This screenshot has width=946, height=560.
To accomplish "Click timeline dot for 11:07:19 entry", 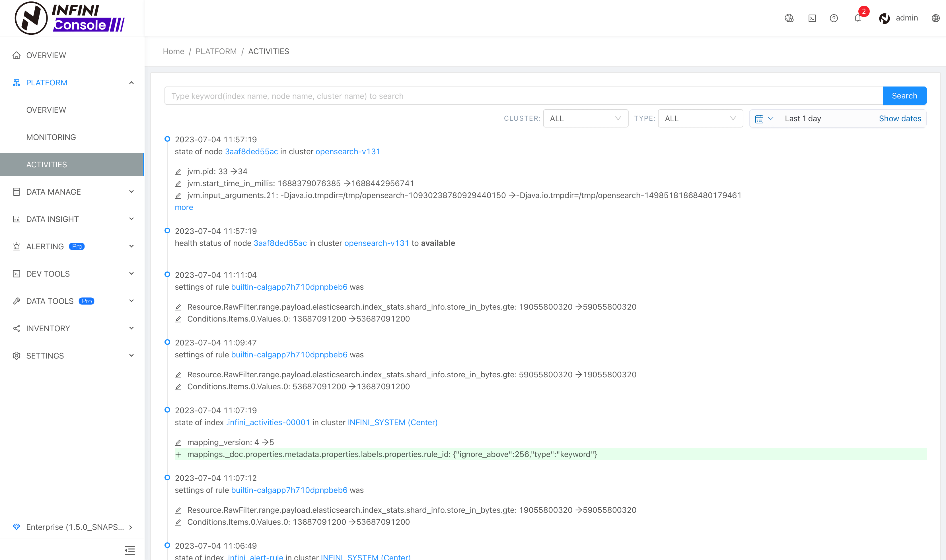I will point(167,410).
